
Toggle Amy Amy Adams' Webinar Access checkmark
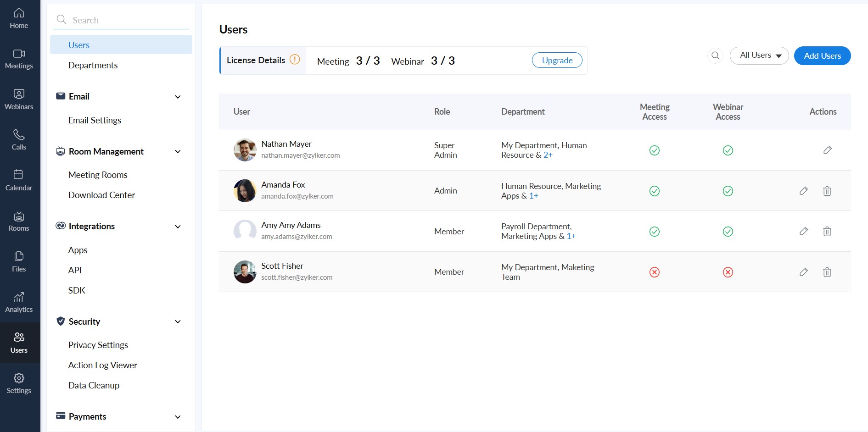pyautogui.click(x=728, y=232)
